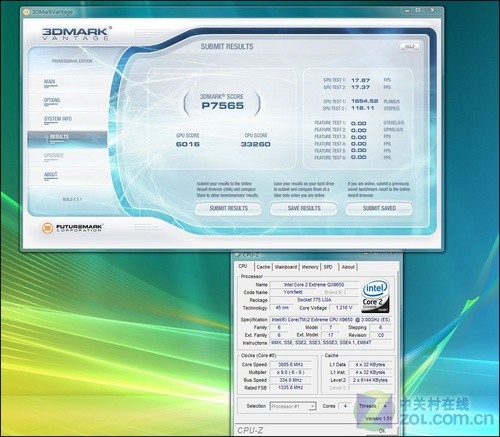Close the 3DMarkVantage window
This screenshot has width=500, height=437.
[x=433, y=11]
